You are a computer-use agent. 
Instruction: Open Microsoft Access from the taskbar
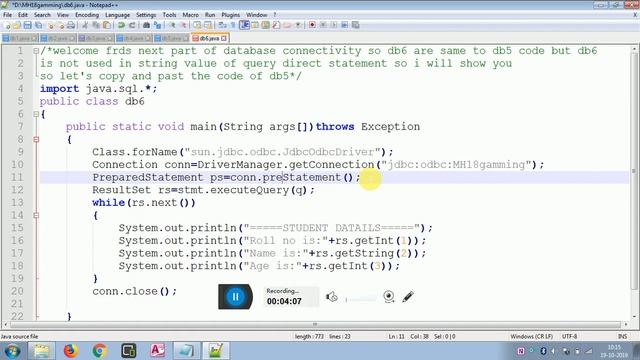pyautogui.click(x=158, y=351)
